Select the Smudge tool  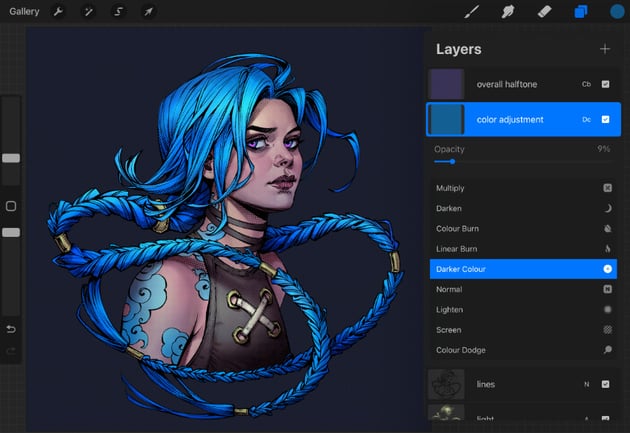pyautogui.click(x=508, y=11)
